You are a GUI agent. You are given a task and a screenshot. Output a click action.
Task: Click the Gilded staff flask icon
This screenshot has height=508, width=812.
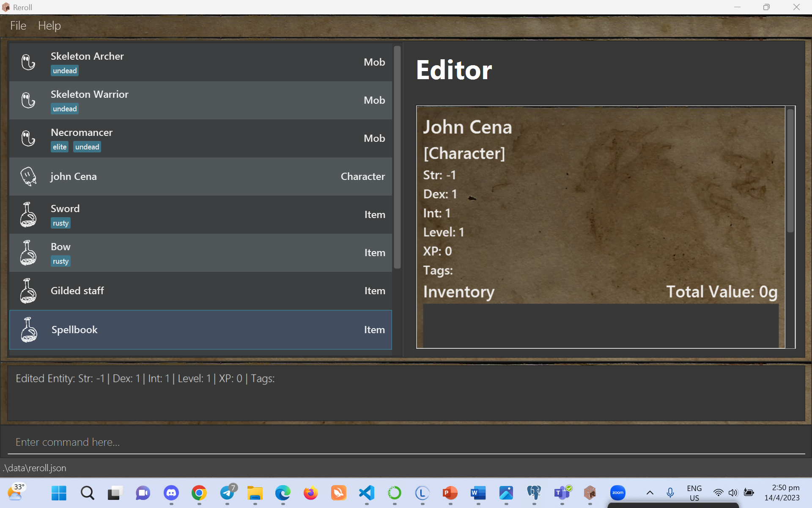coord(28,291)
